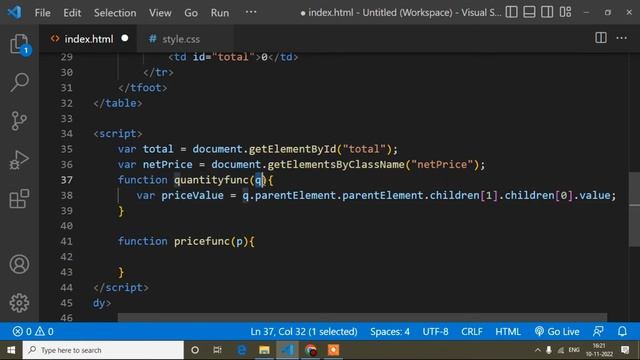This screenshot has width=640, height=360.
Task: Open the Extensions view
Action: 19,198
